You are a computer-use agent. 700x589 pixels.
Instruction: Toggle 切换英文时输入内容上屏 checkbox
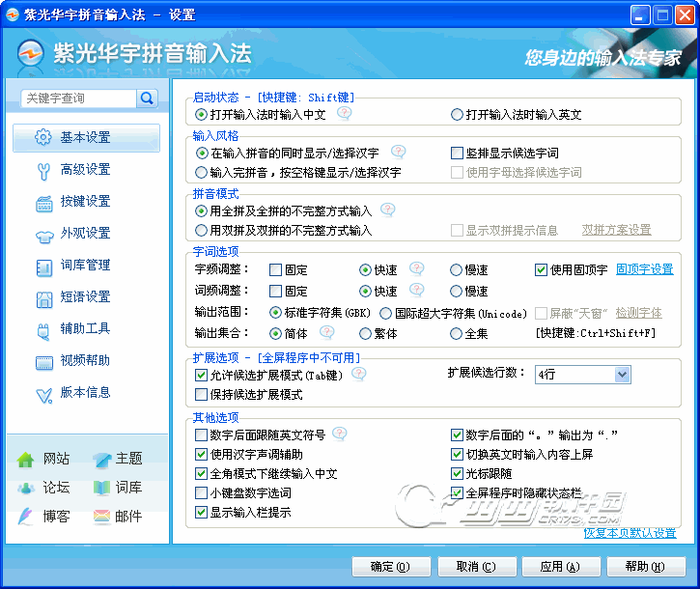click(x=457, y=454)
